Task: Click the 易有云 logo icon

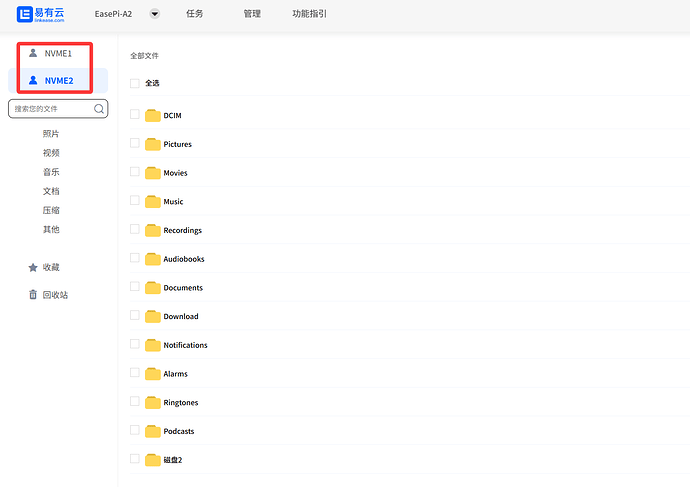Action: [25, 14]
